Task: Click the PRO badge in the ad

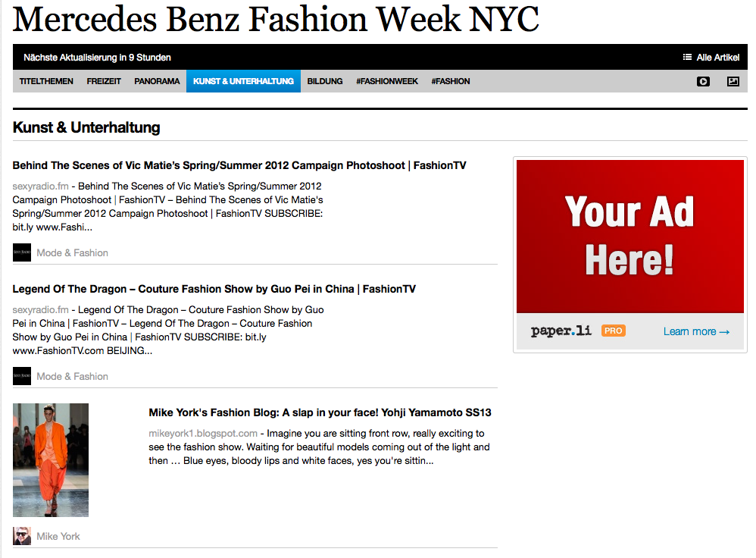Action: (x=613, y=331)
